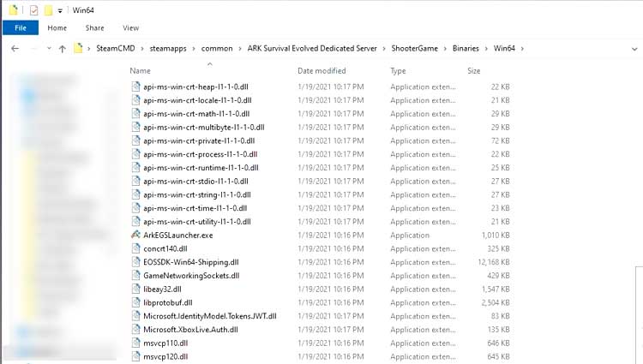Select the libprotobuf.dll file icon

click(135, 302)
